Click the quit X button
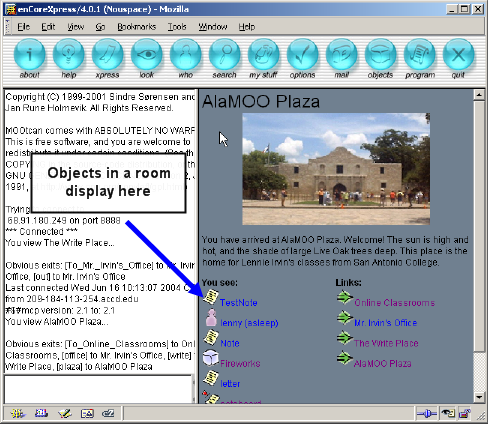This screenshot has width=488, height=424. [x=459, y=54]
